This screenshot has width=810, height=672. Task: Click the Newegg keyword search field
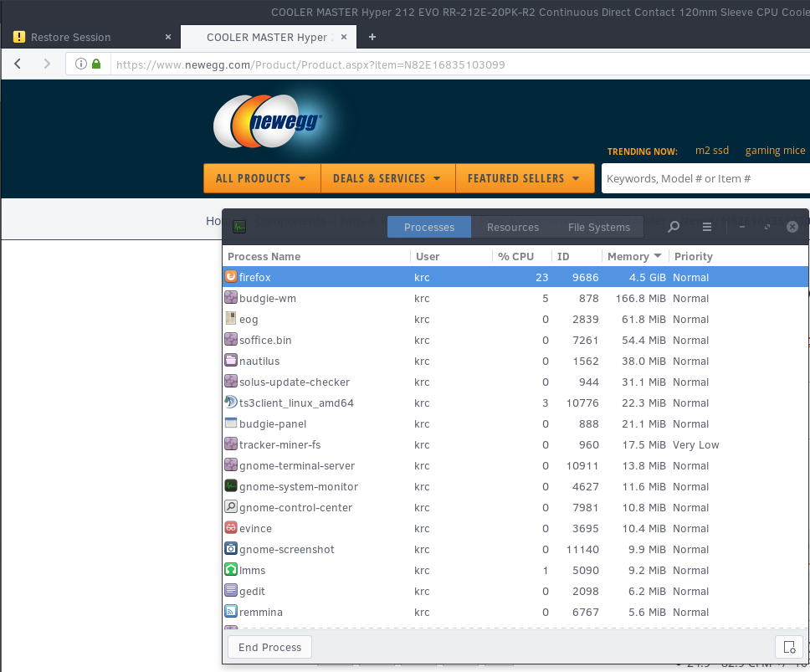click(705, 179)
